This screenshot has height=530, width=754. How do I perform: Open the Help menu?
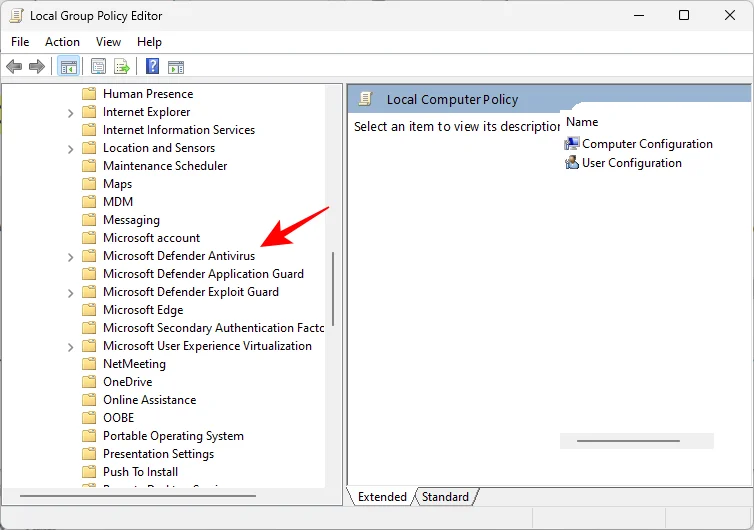coord(149,42)
